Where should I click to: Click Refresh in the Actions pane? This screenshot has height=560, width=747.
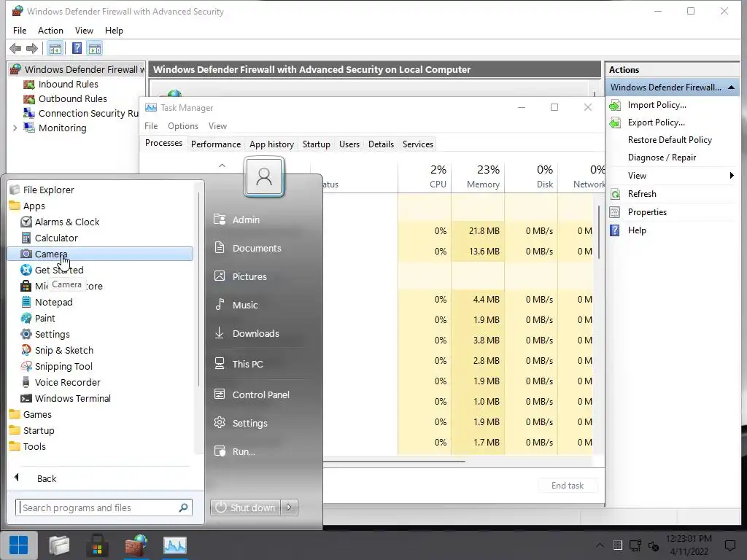tap(642, 194)
